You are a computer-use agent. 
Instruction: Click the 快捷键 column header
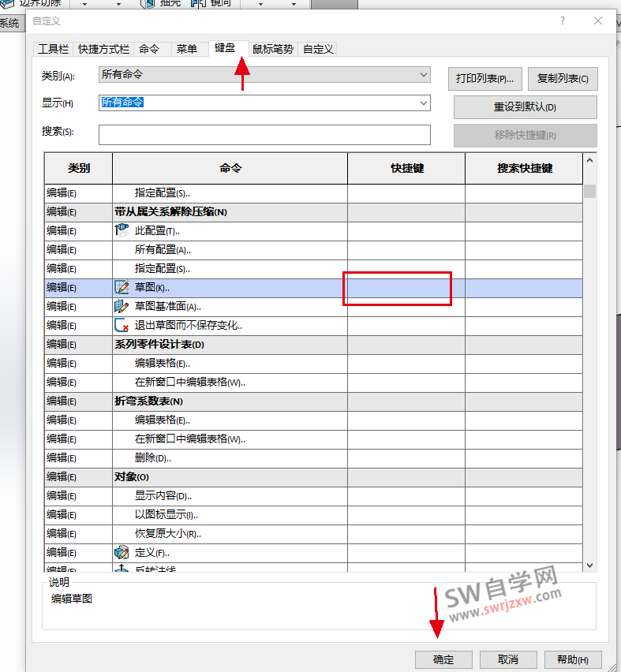406,168
